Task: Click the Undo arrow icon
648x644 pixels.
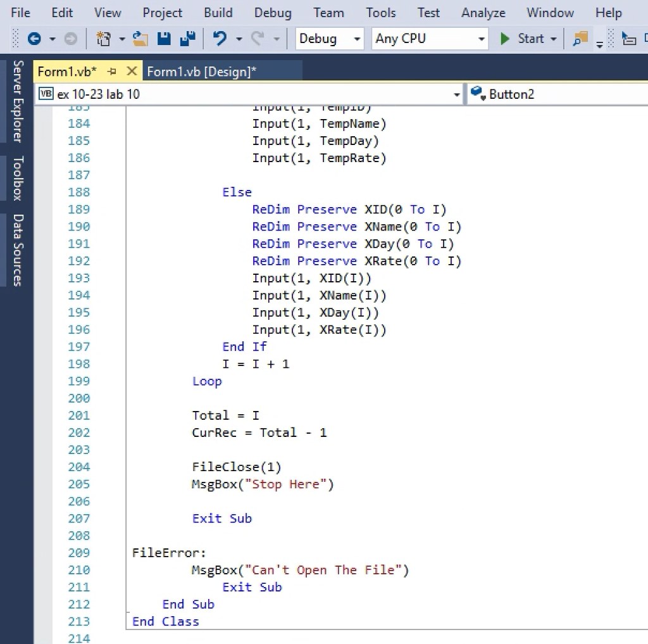Action: [x=220, y=39]
